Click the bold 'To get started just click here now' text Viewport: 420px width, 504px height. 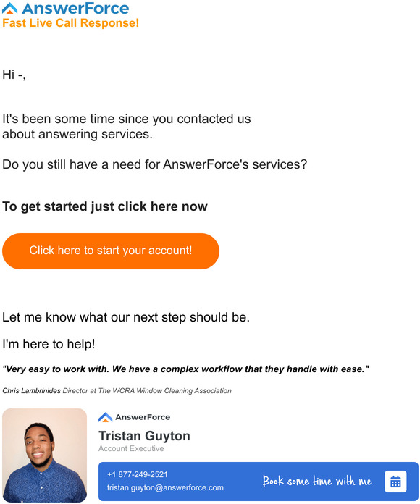click(105, 206)
